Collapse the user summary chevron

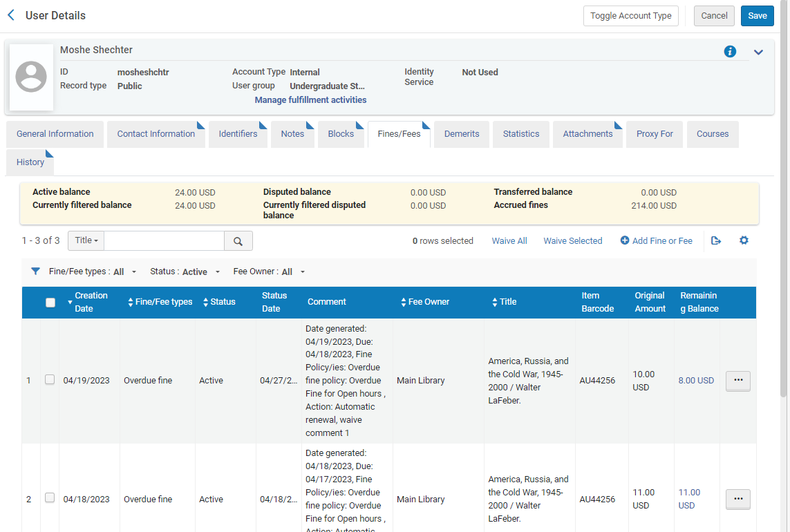coord(758,52)
